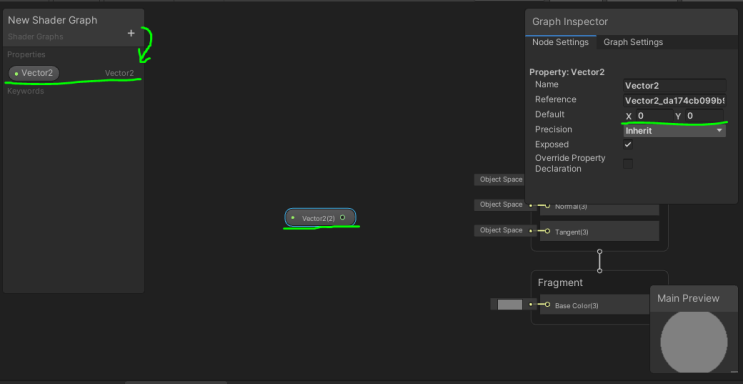Click the Graph Inspector title
The height and width of the screenshot is (384, 743).
[570, 22]
